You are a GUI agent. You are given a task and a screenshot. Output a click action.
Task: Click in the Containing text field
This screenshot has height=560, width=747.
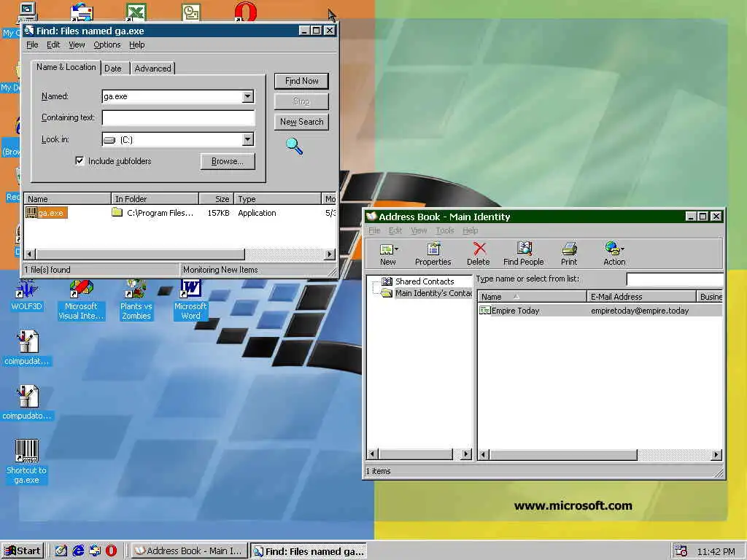coord(178,117)
